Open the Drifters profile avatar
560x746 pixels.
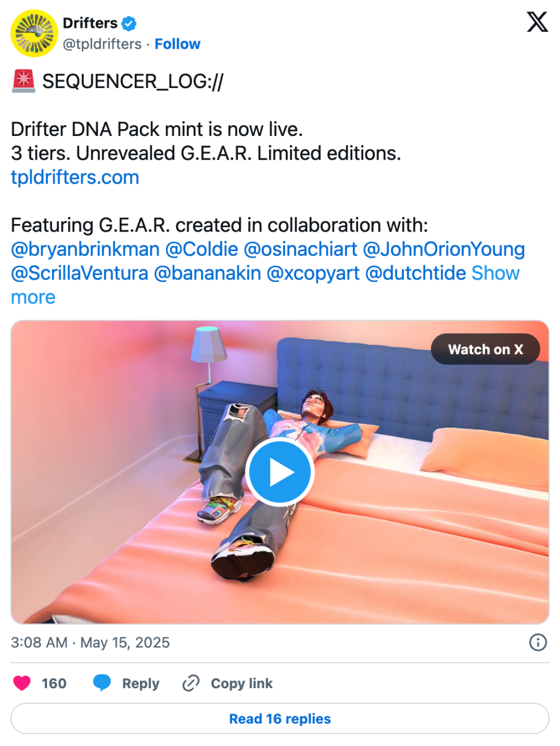(x=34, y=33)
